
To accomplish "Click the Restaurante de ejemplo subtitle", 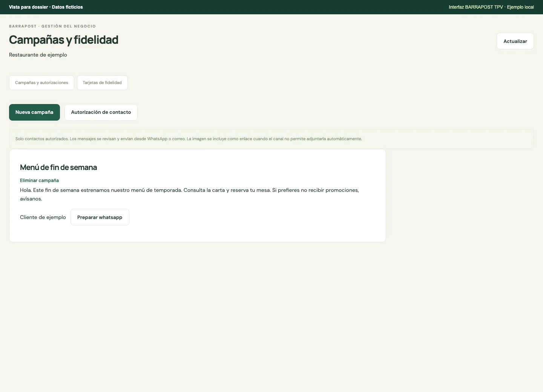I will point(38,55).
